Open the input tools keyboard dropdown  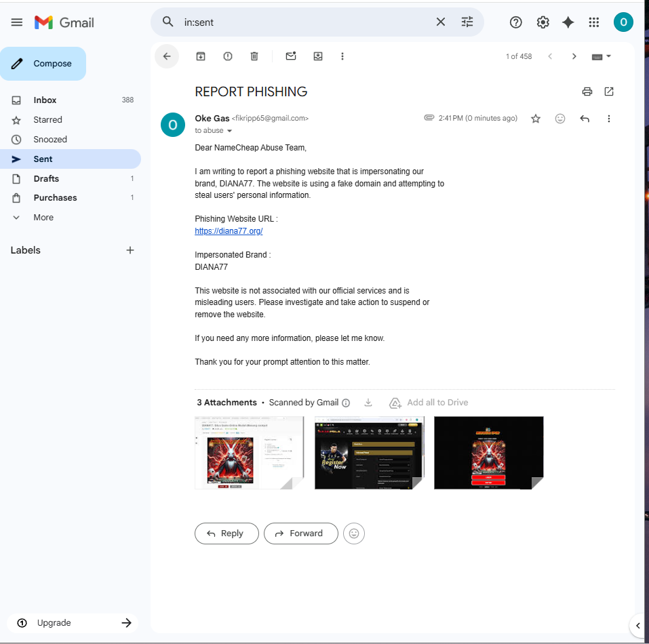[x=602, y=57]
